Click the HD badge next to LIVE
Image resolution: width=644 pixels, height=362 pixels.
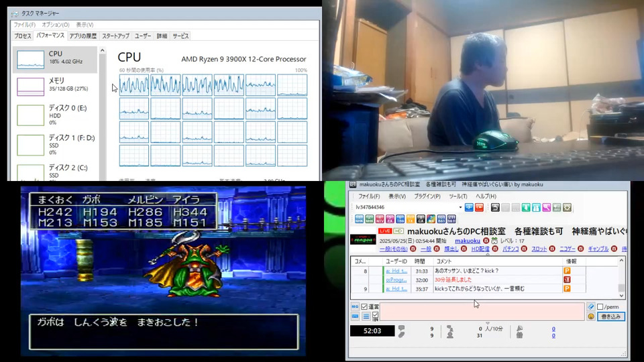(x=398, y=231)
